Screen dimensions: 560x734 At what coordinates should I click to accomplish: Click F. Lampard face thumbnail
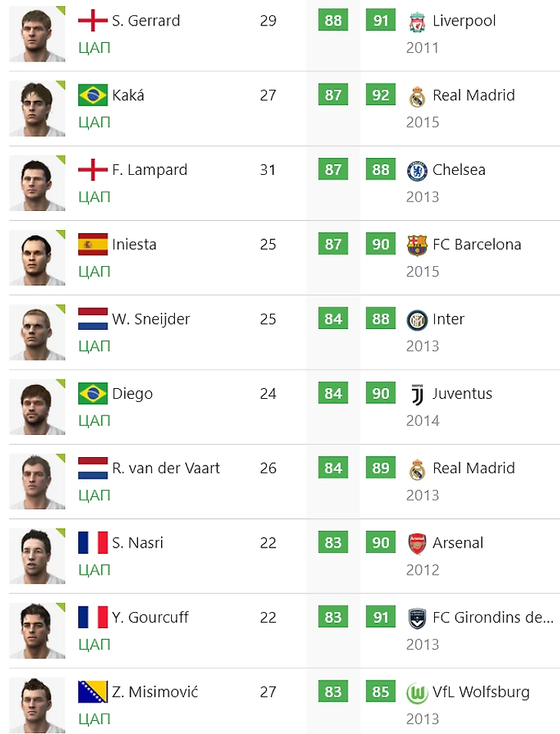pos(37,183)
